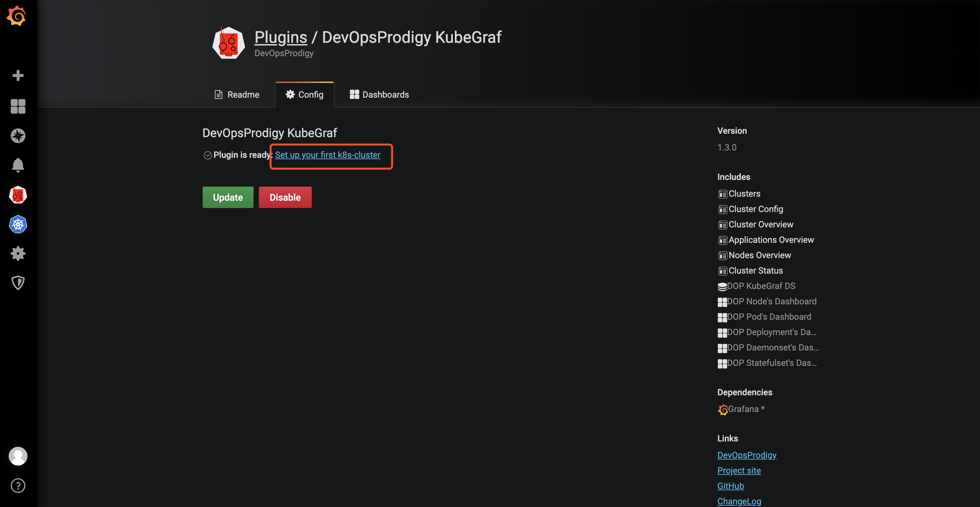Select the Config tab

(305, 94)
